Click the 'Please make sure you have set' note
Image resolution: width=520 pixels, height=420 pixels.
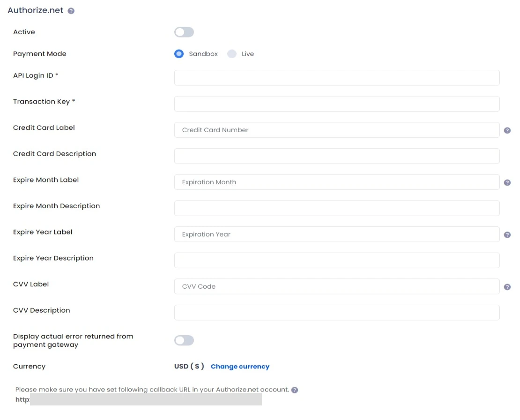pyautogui.click(x=152, y=390)
